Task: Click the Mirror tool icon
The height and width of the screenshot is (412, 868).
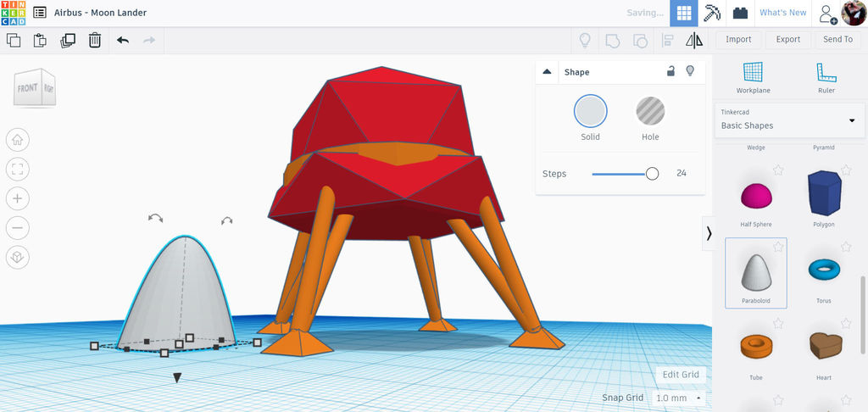Action: point(694,40)
